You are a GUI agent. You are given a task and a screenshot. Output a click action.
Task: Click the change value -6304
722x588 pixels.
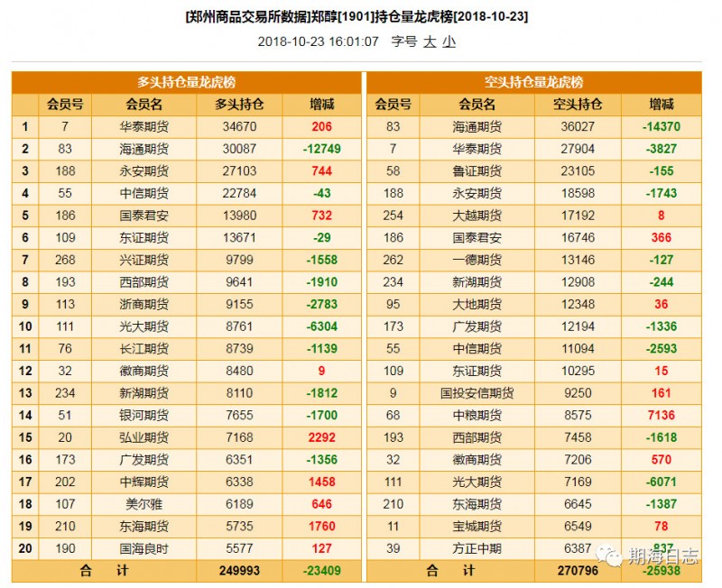click(322, 326)
